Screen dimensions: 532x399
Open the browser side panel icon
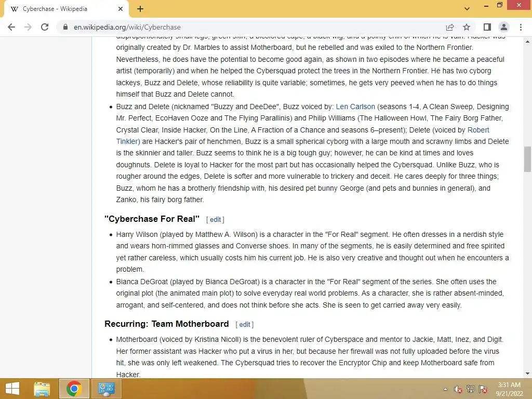[x=487, y=27]
